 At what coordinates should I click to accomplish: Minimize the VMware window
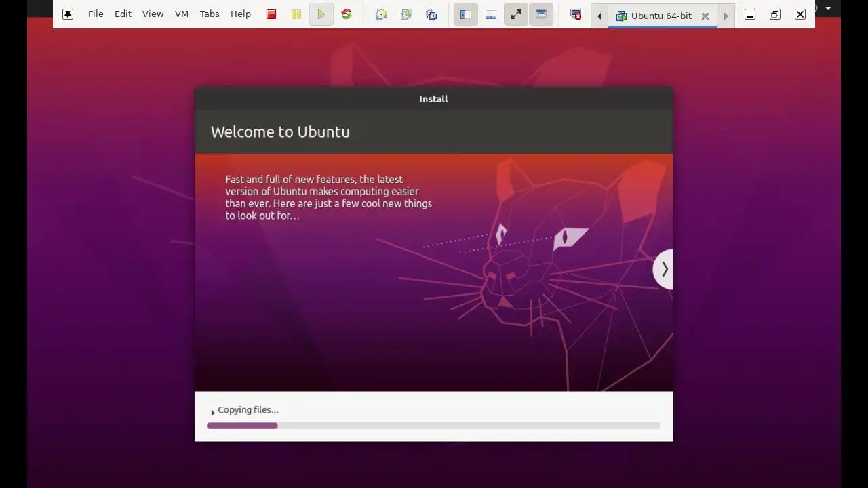[x=750, y=14]
